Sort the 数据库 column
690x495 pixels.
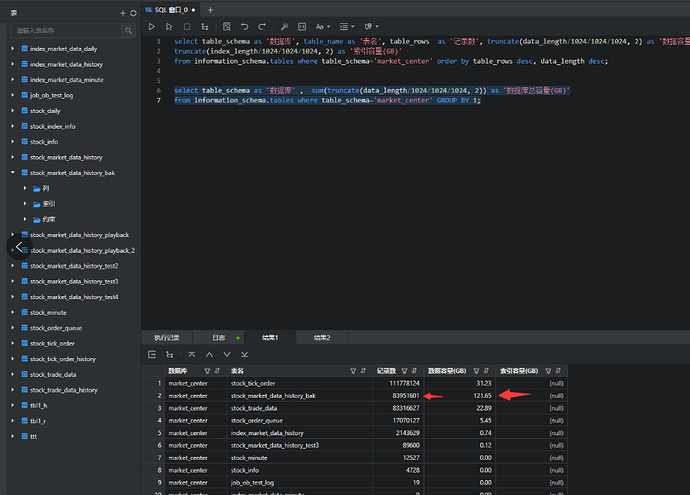tap(217, 371)
